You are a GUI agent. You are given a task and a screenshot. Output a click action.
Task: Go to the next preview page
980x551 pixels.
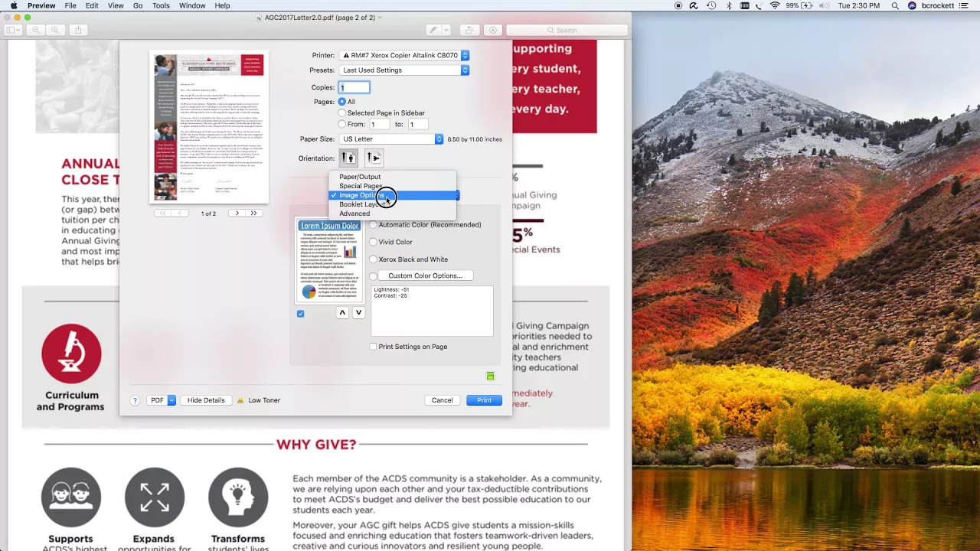237,214
